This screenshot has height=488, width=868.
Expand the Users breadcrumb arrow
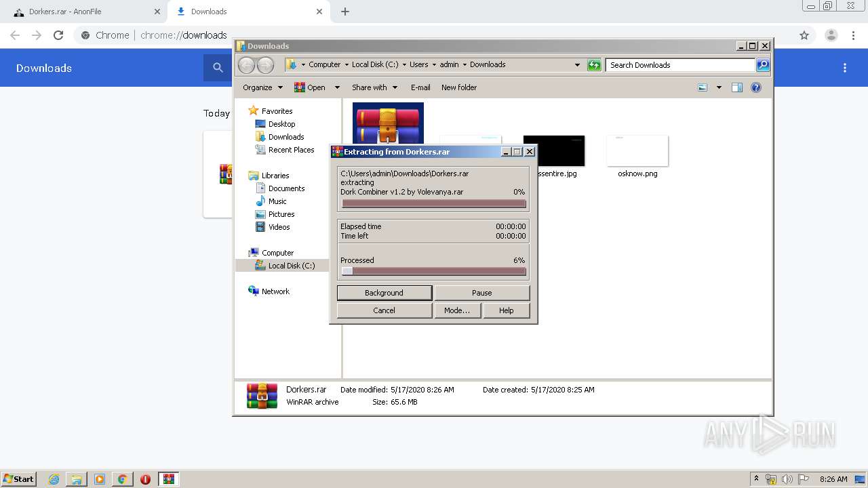[x=434, y=65]
